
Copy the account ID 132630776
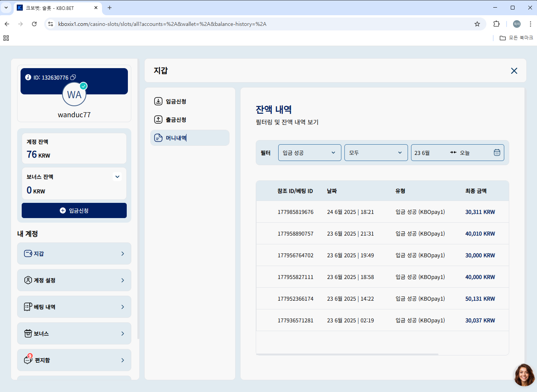click(x=73, y=77)
